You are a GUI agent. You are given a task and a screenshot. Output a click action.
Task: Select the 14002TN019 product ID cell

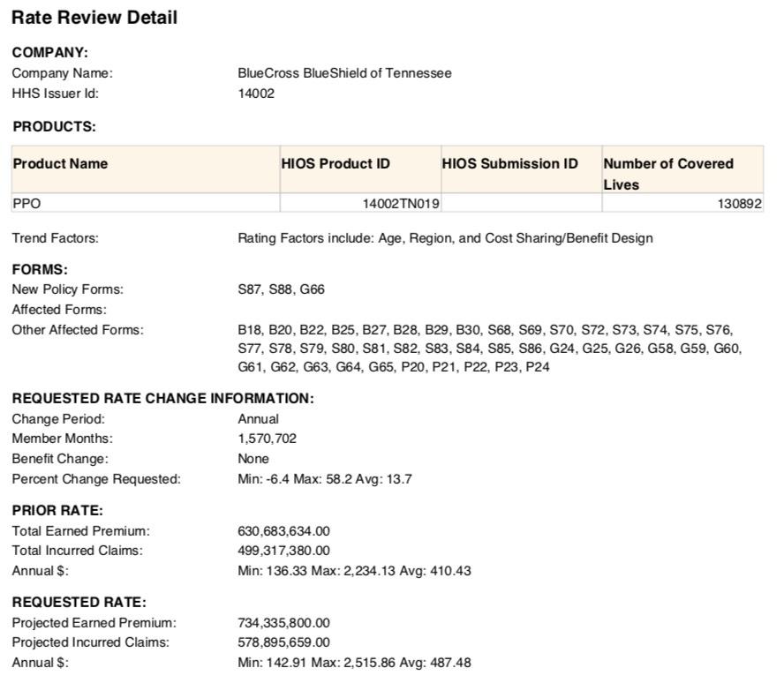(x=401, y=204)
